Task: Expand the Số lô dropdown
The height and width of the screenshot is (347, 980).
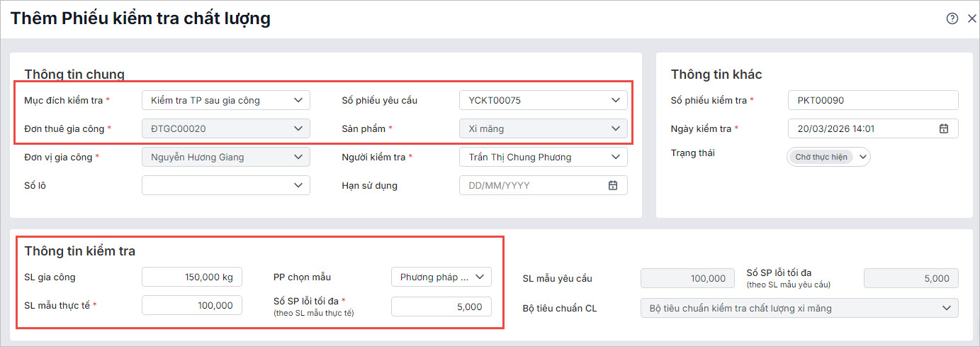Action: pyautogui.click(x=298, y=185)
